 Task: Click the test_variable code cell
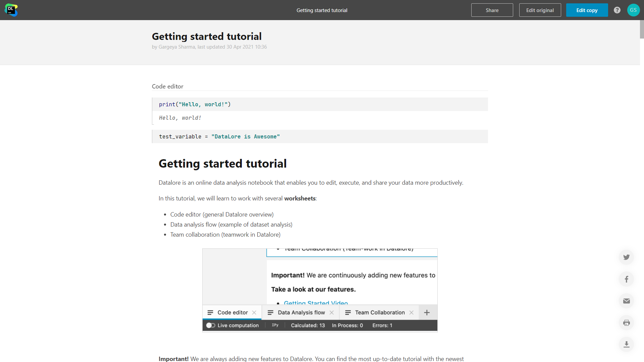pyautogui.click(x=320, y=136)
